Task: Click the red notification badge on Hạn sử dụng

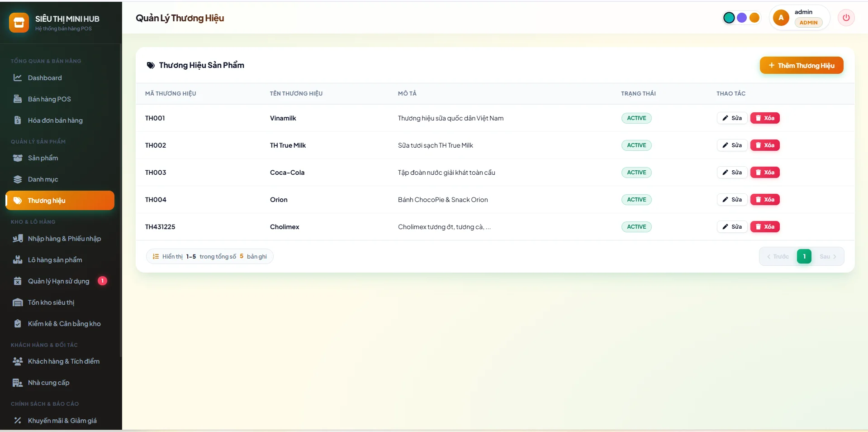Action: [x=103, y=281]
